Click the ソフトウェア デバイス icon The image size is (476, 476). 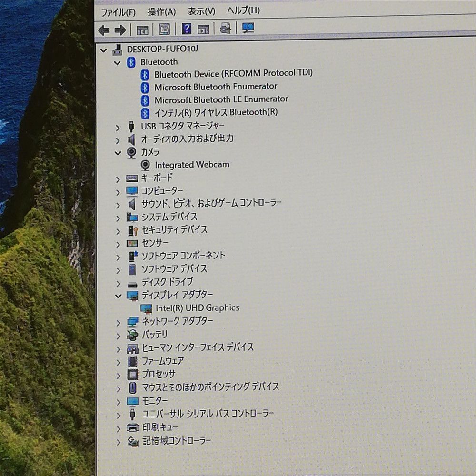click(132, 269)
